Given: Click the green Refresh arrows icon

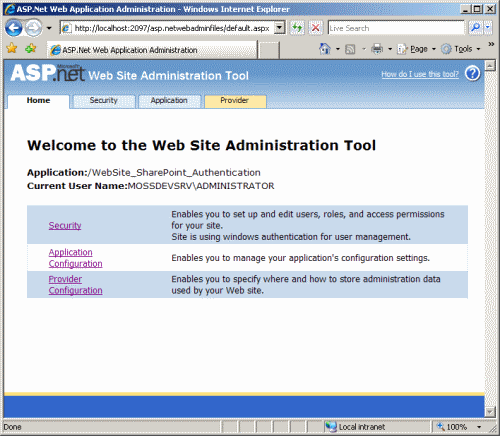Looking at the screenshot, I should coord(297,28).
